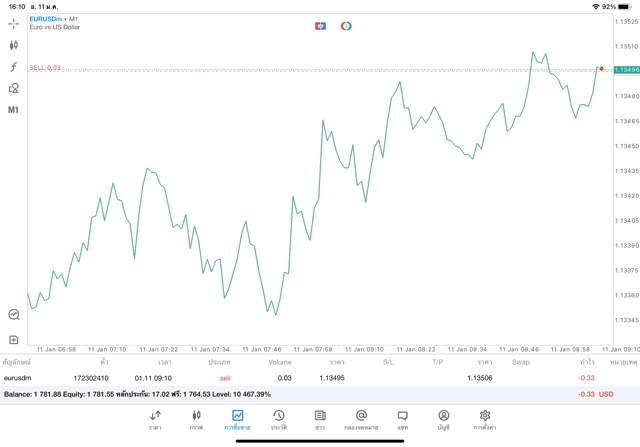Tap the battery 92% indicator
This screenshot has height=447, width=640.
(x=616, y=7)
